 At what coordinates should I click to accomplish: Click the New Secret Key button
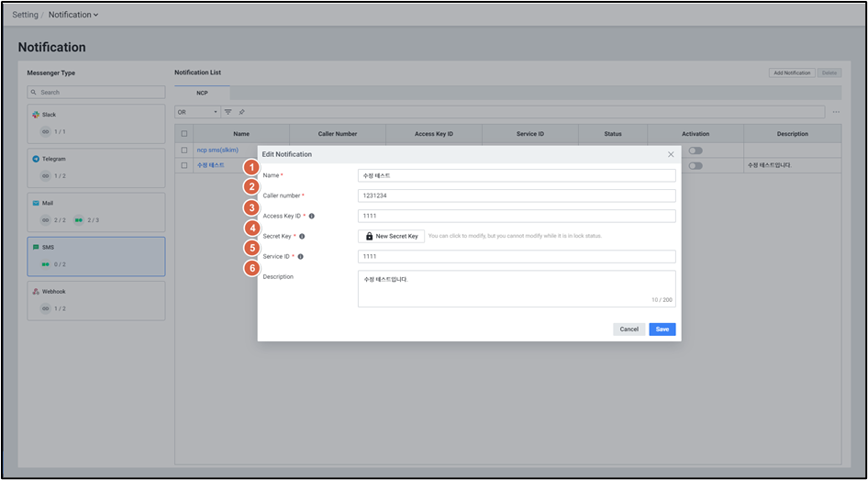391,237
